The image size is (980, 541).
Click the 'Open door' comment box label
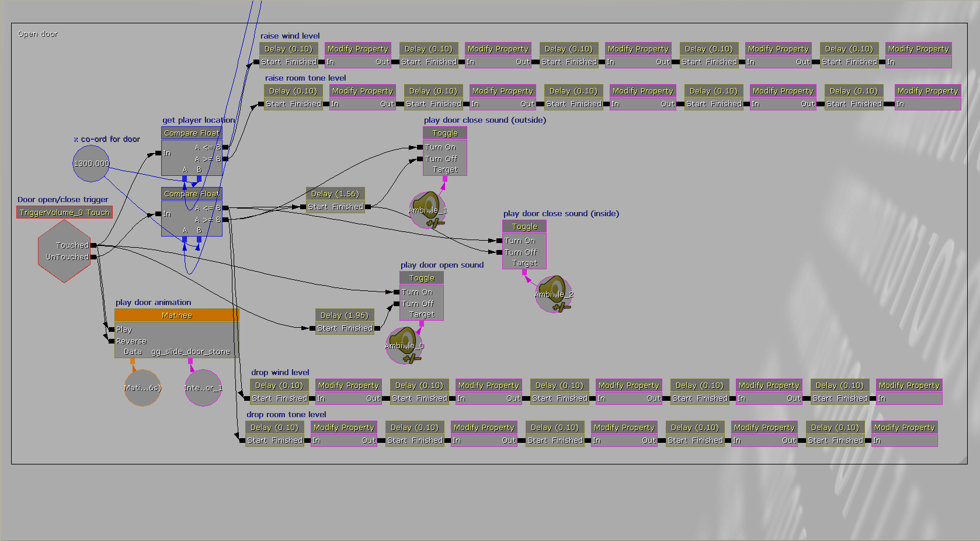(x=38, y=34)
